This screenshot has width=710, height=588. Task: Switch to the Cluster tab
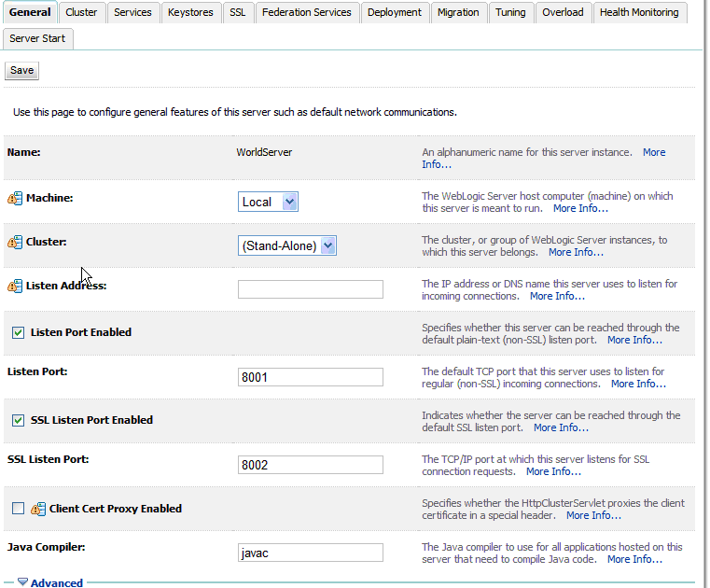pos(81,12)
